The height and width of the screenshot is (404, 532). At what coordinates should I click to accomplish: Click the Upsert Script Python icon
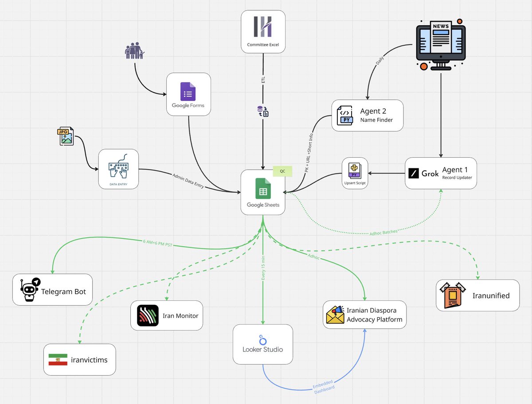point(355,171)
